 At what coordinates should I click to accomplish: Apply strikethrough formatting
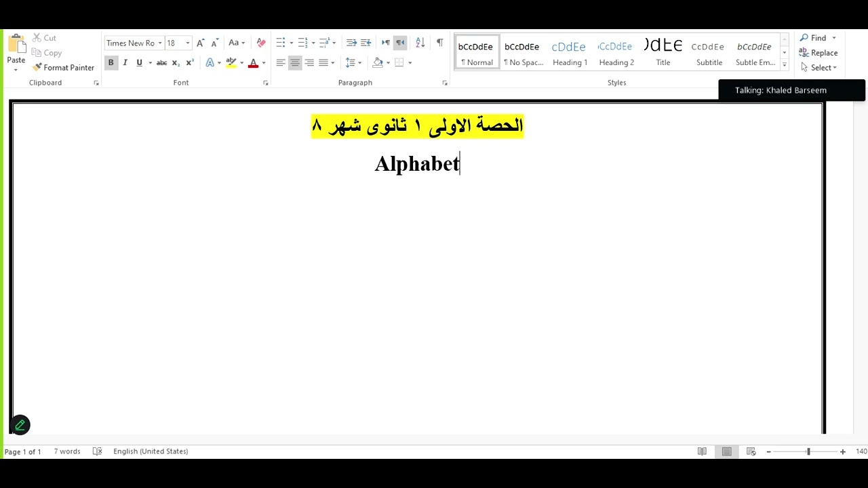point(161,62)
